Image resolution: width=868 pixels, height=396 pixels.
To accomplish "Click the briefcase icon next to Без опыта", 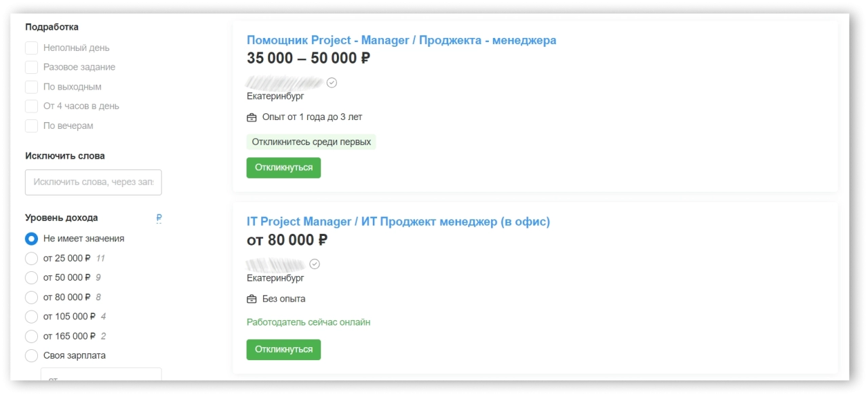I will click(251, 298).
